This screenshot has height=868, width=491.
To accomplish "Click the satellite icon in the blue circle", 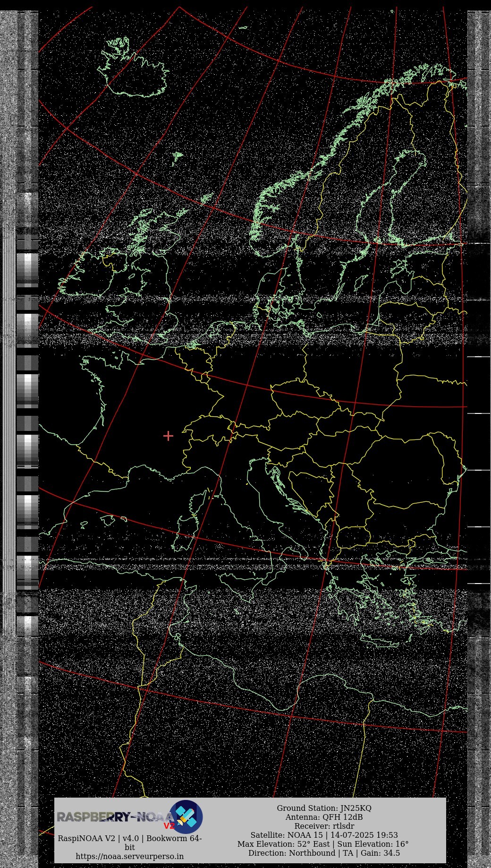I will (186, 816).
